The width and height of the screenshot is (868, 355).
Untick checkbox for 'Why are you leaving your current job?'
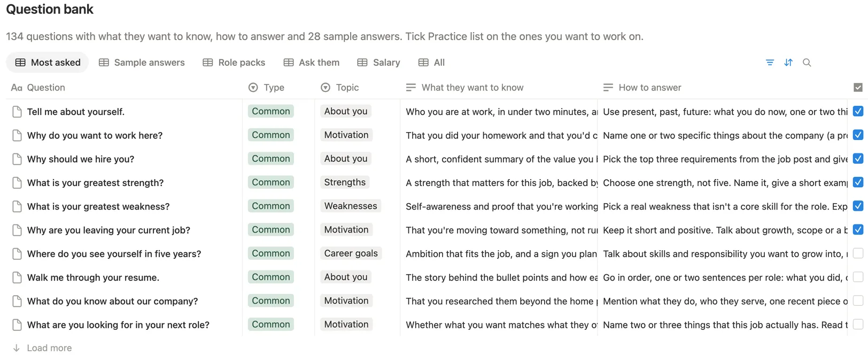tap(858, 229)
